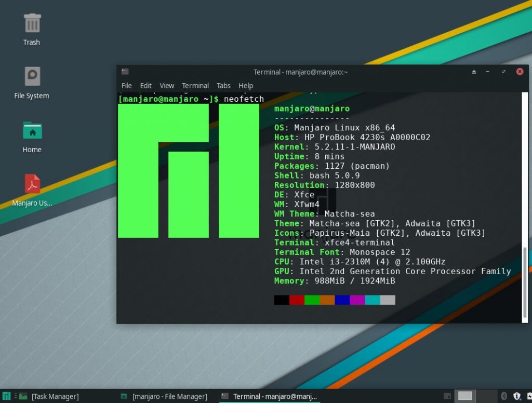Switch to the second workspace in the pager
The height and width of the screenshot is (403, 532).
486,396
